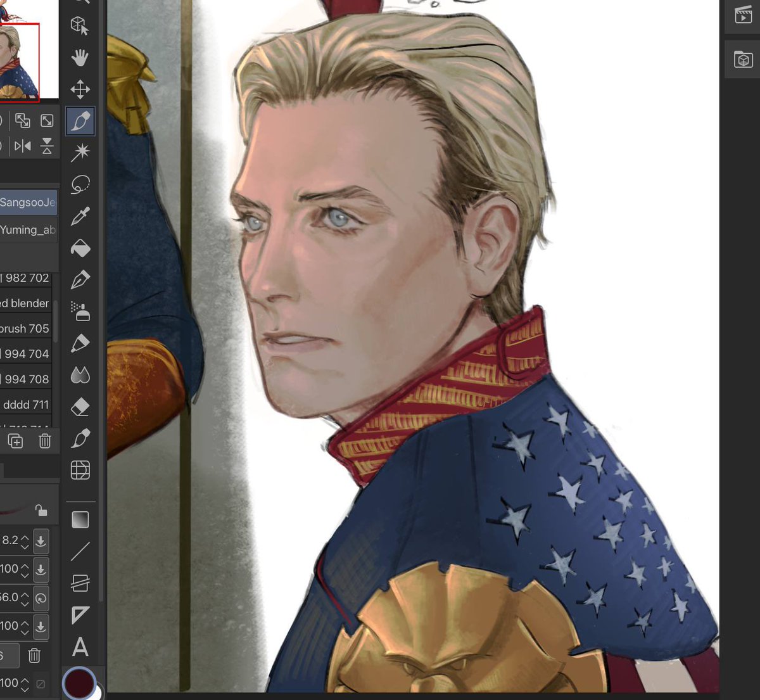Open pen pressure dynamics for 8.2 value
This screenshot has width=760, height=700.
point(41,541)
